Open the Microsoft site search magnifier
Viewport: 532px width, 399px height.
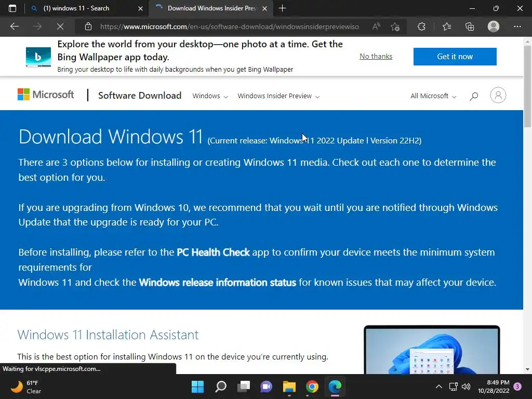tap(474, 96)
